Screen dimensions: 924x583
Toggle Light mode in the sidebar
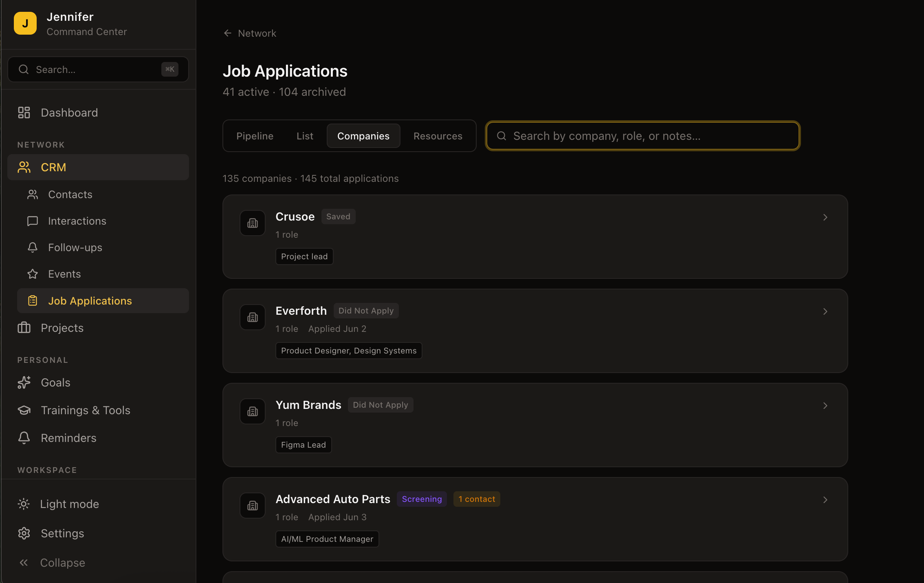(98, 504)
